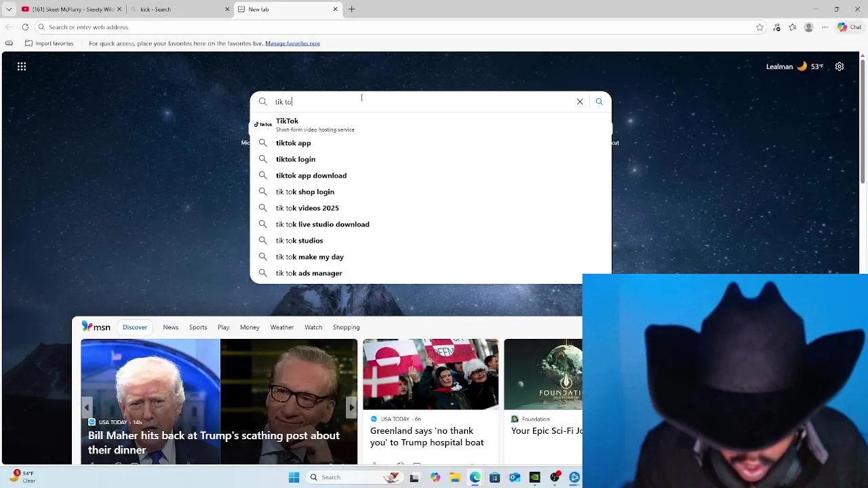Open the Windows Start menu
Screen dimensions: 868x488
coord(294,477)
